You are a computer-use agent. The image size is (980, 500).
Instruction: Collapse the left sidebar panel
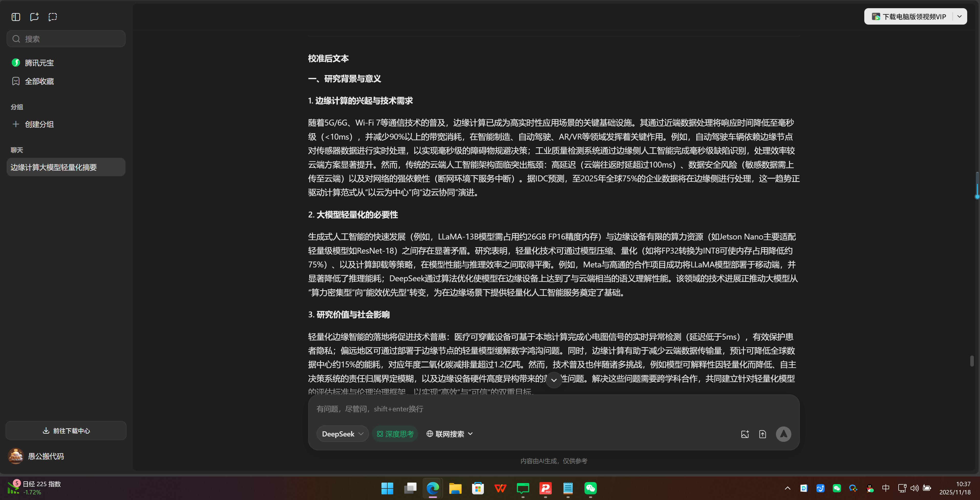pyautogui.click(x=16, y=17)
